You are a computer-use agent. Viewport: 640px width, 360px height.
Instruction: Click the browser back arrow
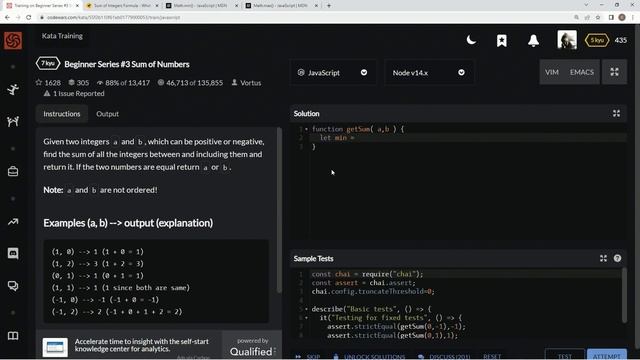point(7,18)
